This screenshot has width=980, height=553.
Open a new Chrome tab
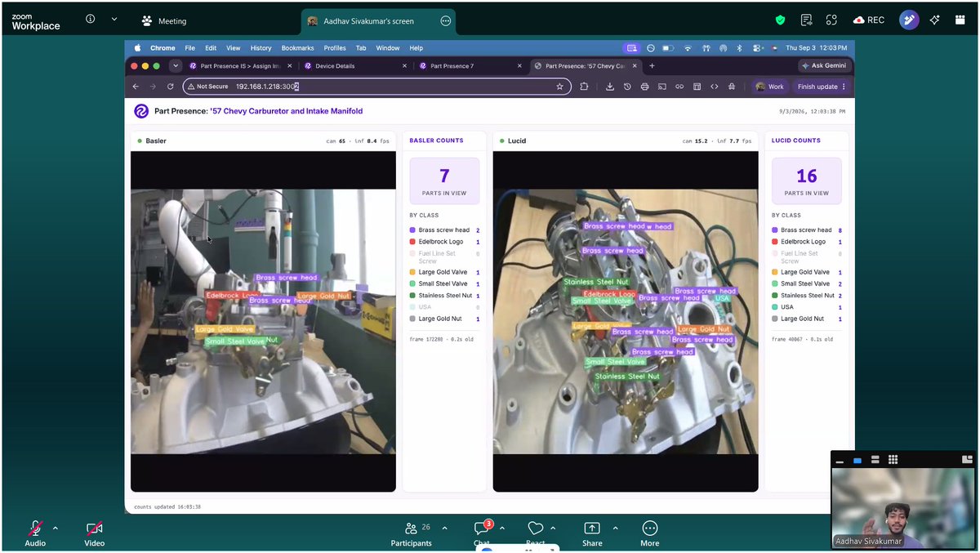(652, 66)
